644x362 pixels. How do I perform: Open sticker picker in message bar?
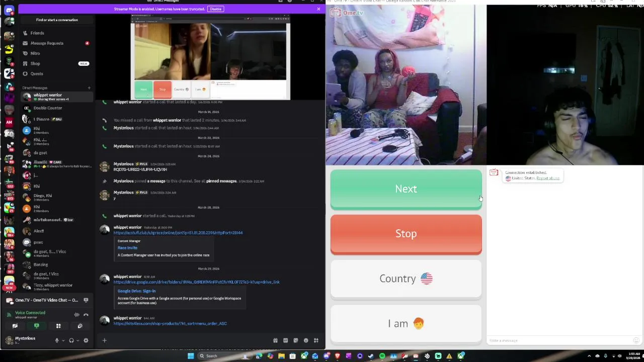[295, 340]
